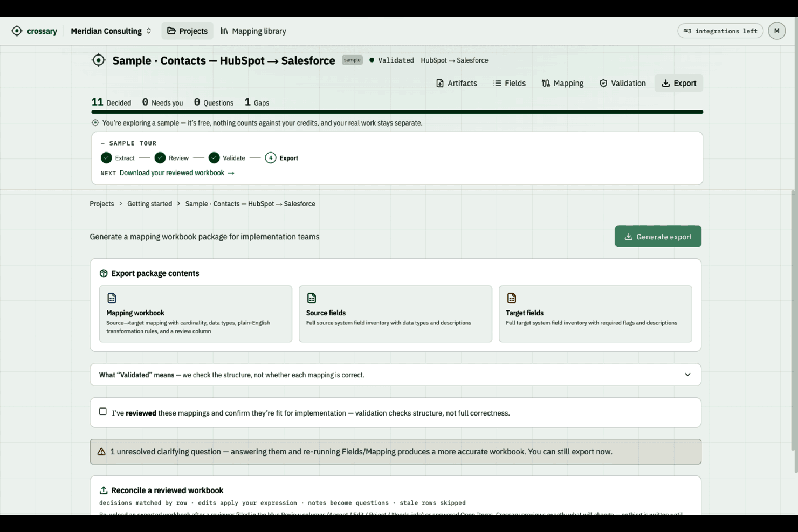Screen dimensions: 798x532
Task: Switch to the Mapping tab
Action: tap(562, 83)
